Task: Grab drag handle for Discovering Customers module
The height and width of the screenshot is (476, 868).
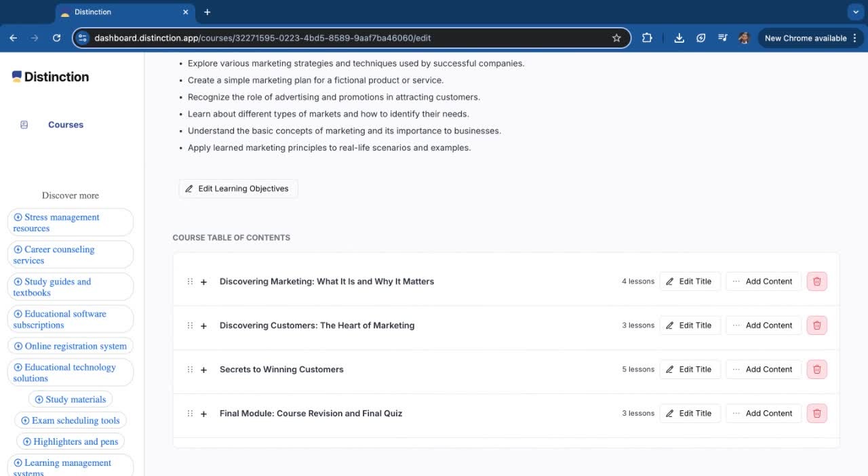Action: (x=190, y=325)
